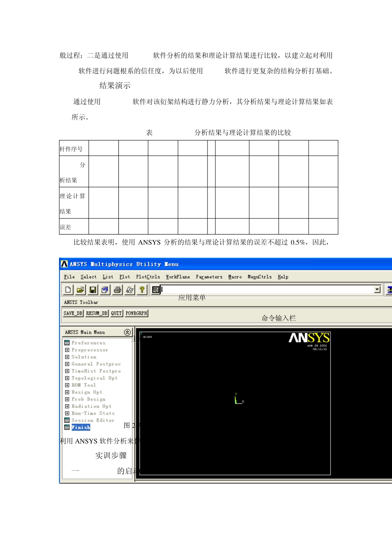The width and height of the screenshot is (392, 555).
Task: Open the Help menu
Action: click(x=283, y=277)
